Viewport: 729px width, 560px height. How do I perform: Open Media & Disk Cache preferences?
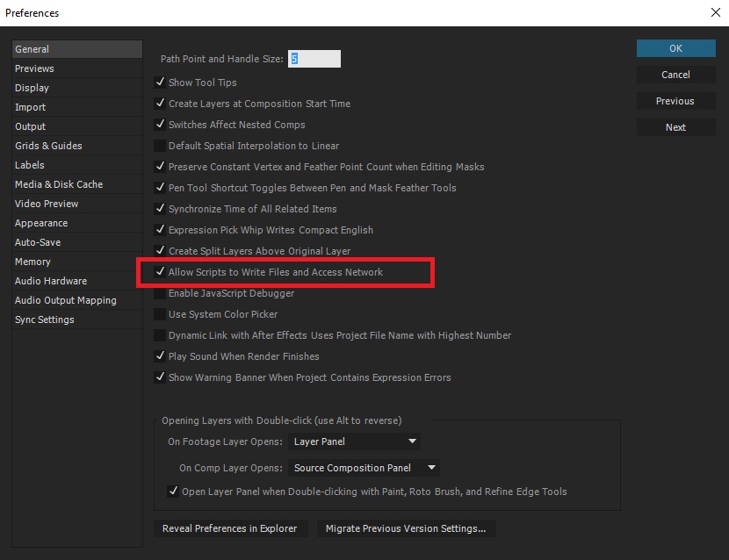coord(77,184)
